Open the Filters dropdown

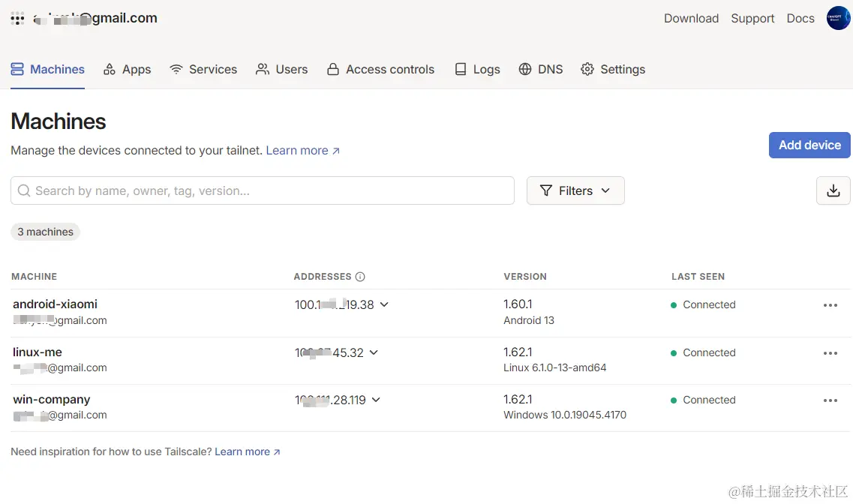click(575, 190)
